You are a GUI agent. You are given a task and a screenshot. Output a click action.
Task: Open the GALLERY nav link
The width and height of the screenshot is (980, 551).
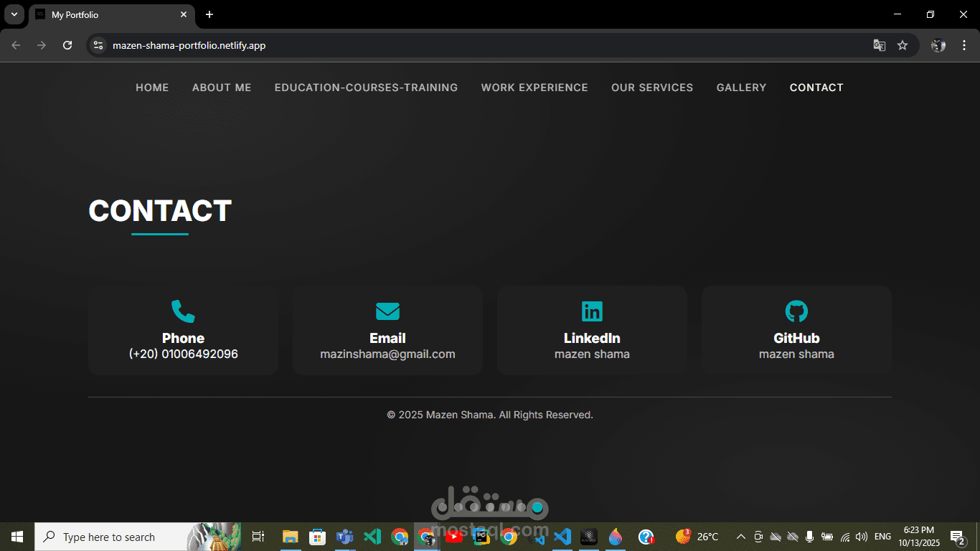[x=741, y=88]
